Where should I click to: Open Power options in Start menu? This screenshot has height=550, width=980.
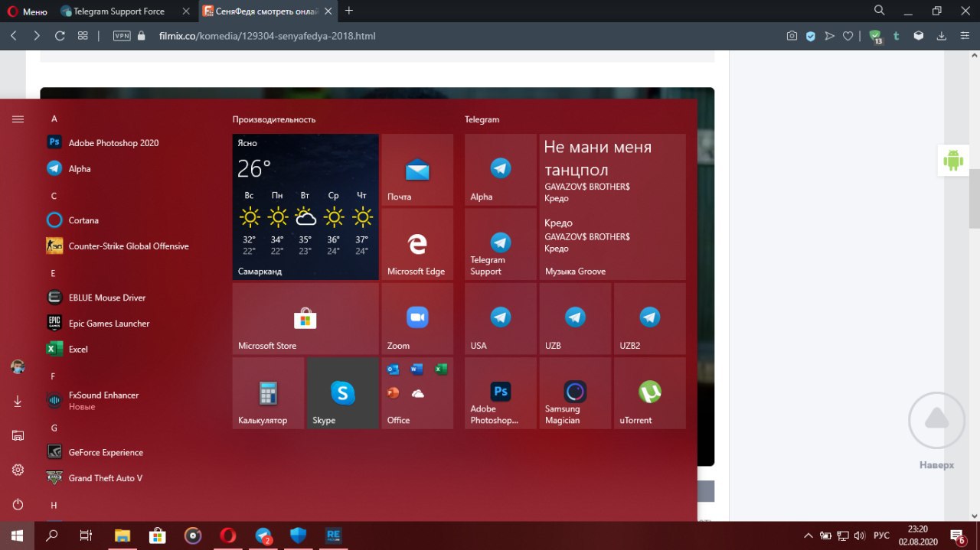pyautogui.click(x=18, y=505)
